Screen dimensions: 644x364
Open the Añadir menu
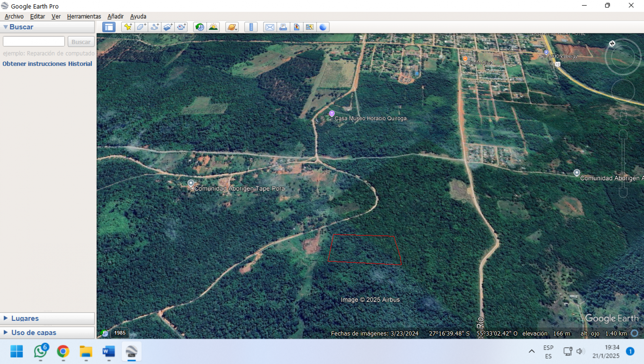(115, 16)
